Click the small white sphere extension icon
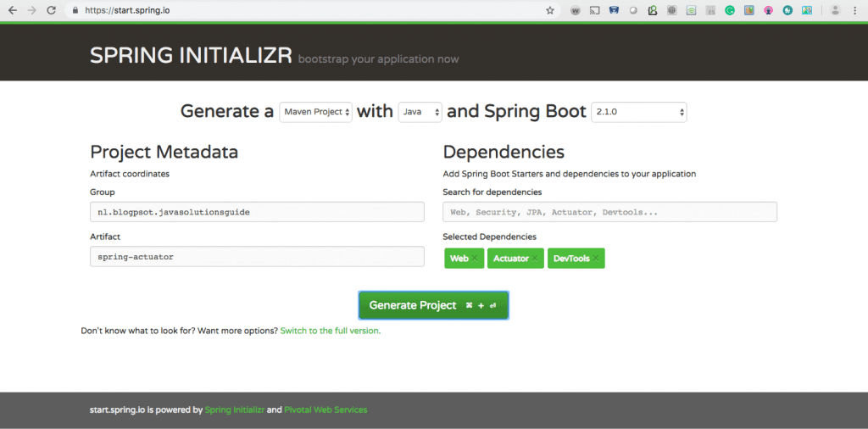 (x=634, y=10)
